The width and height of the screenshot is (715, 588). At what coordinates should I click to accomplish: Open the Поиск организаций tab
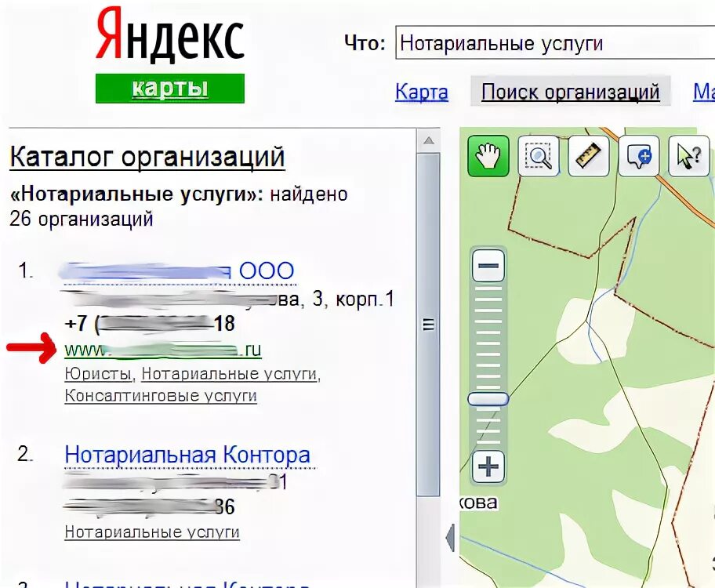[571, 92]
